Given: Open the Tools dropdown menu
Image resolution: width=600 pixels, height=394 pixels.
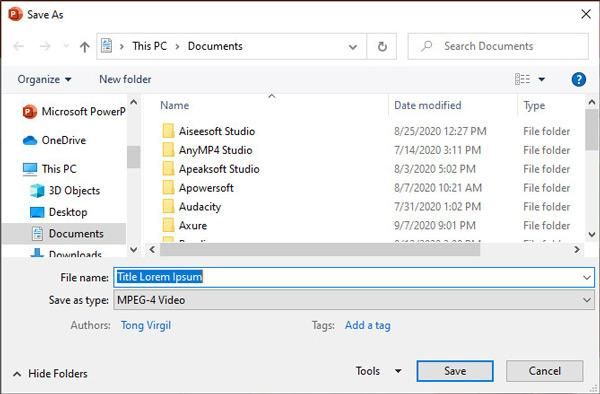Looking at the screenshot, I should (x=378, y=371).
